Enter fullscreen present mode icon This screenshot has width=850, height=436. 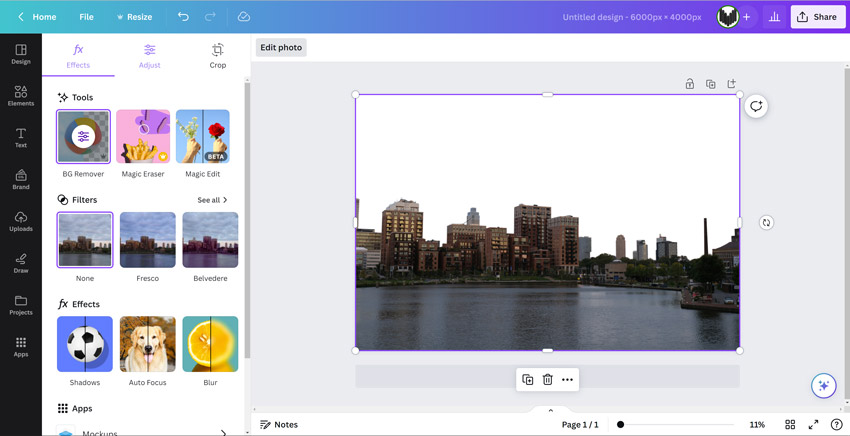tap(813, 425)
